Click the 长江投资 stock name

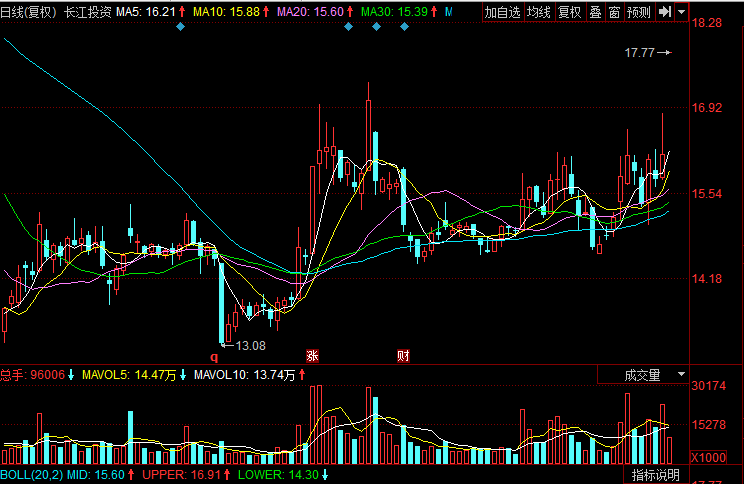(88, 12)
